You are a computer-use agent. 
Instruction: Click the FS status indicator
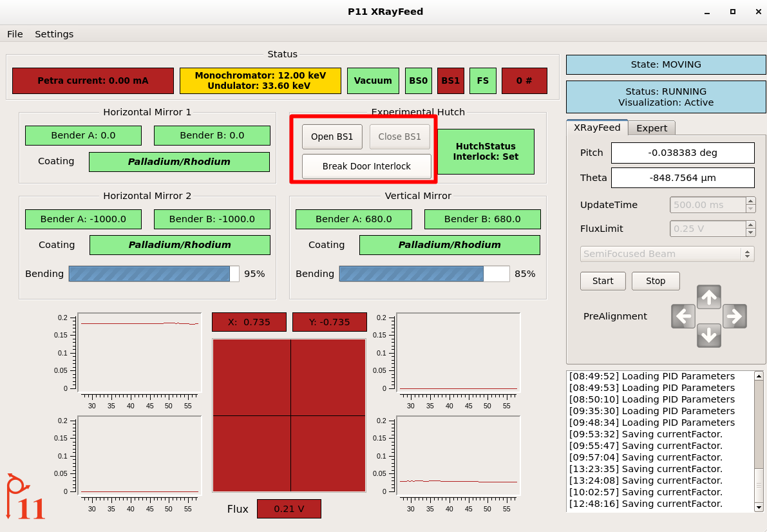pos(482,81)
